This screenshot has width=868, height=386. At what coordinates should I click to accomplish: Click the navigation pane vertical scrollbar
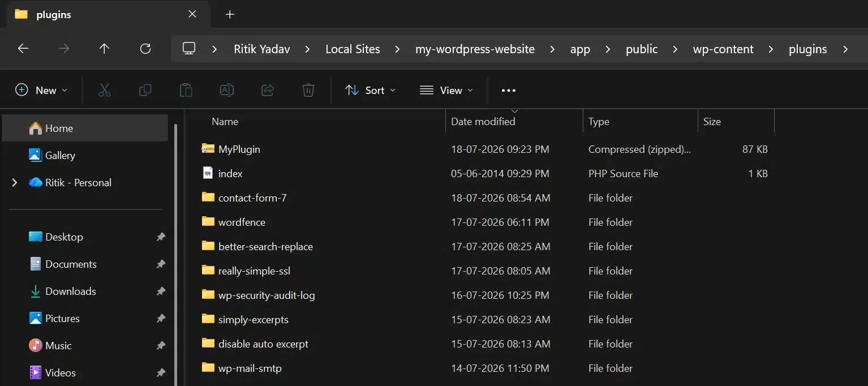pos(175,255)
